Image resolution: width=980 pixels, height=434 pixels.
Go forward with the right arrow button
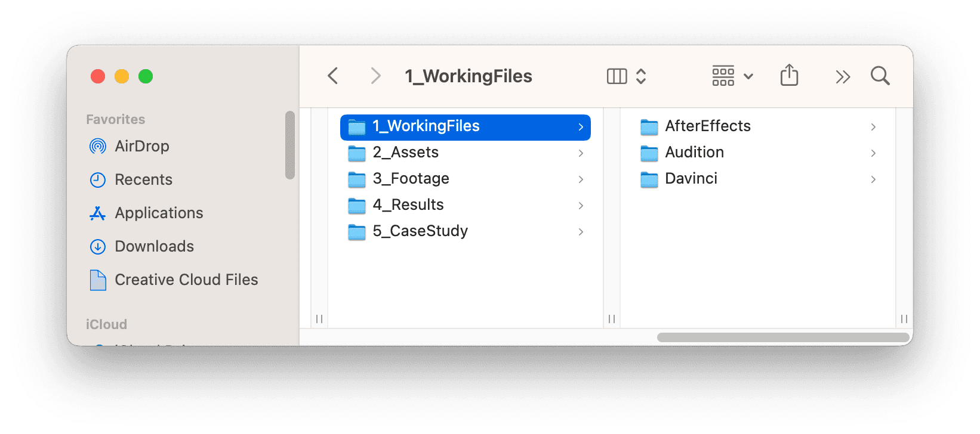pyautogui.click(x=375, y=76)
